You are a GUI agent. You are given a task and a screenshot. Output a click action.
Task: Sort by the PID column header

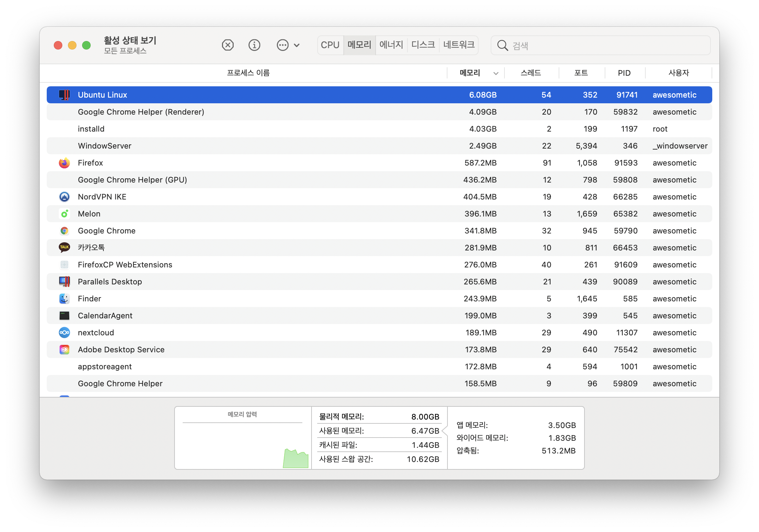pos(624,73)
